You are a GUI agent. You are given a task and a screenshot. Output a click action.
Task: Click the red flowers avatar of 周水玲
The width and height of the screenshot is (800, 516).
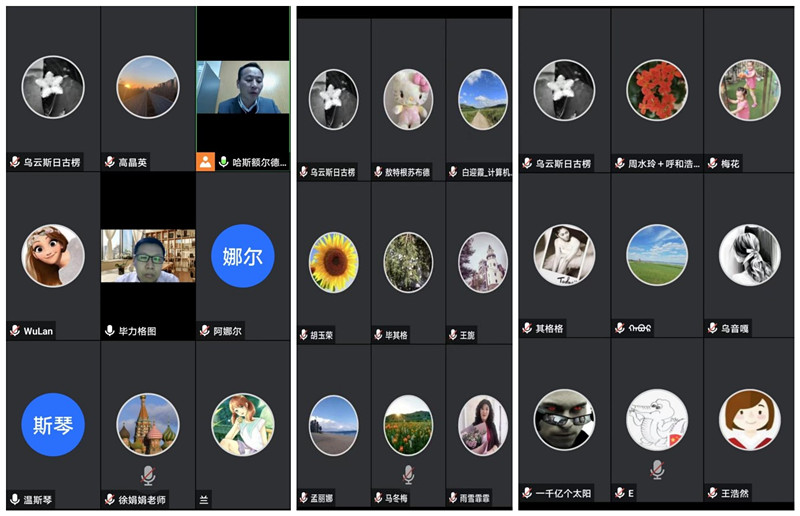point(657,90)
